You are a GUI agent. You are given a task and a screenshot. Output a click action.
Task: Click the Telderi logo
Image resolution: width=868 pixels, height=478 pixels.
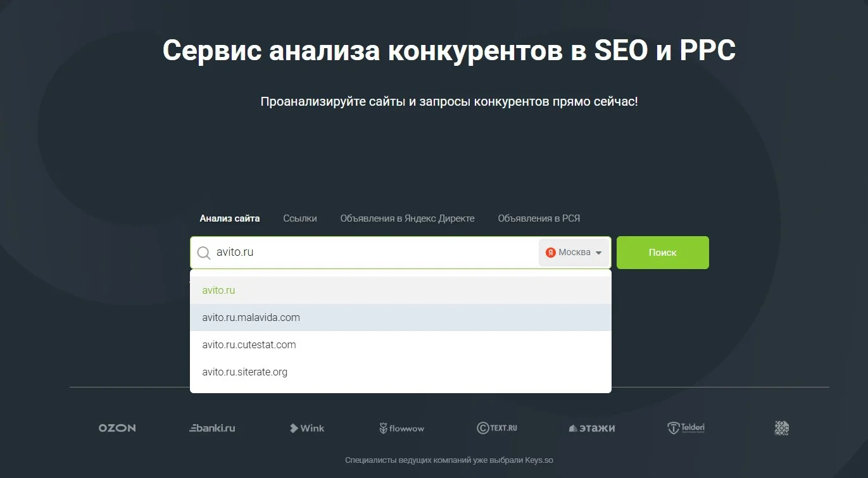(686, 428)
